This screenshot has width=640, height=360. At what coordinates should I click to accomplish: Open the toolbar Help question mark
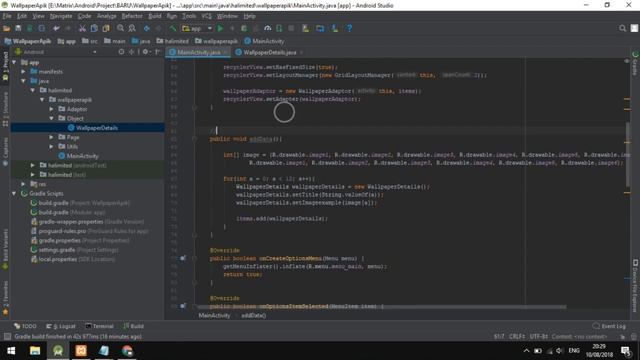coord(349,29)
